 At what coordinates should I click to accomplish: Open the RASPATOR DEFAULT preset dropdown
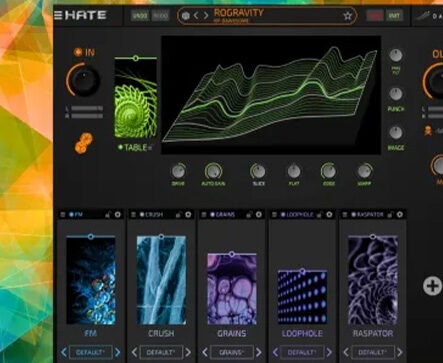click(373, 352)
